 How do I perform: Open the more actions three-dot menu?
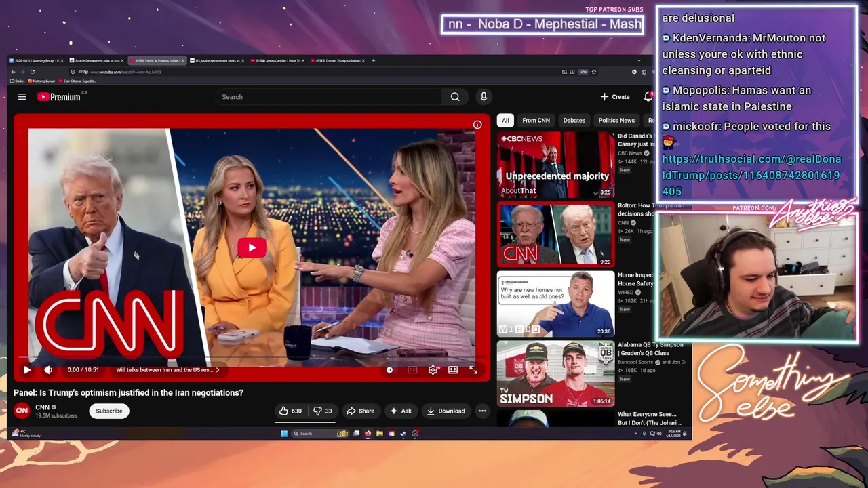point(482,411)
